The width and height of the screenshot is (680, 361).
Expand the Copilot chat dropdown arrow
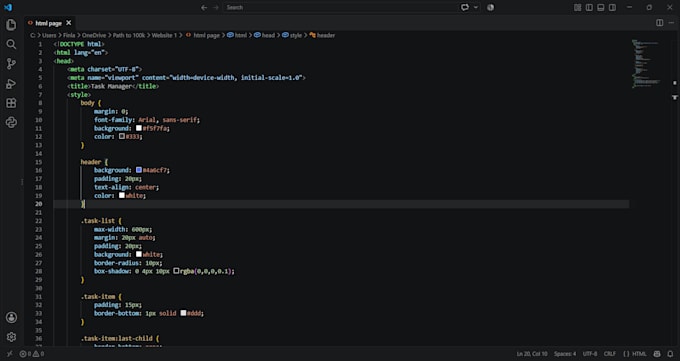(x=476, y=7)
